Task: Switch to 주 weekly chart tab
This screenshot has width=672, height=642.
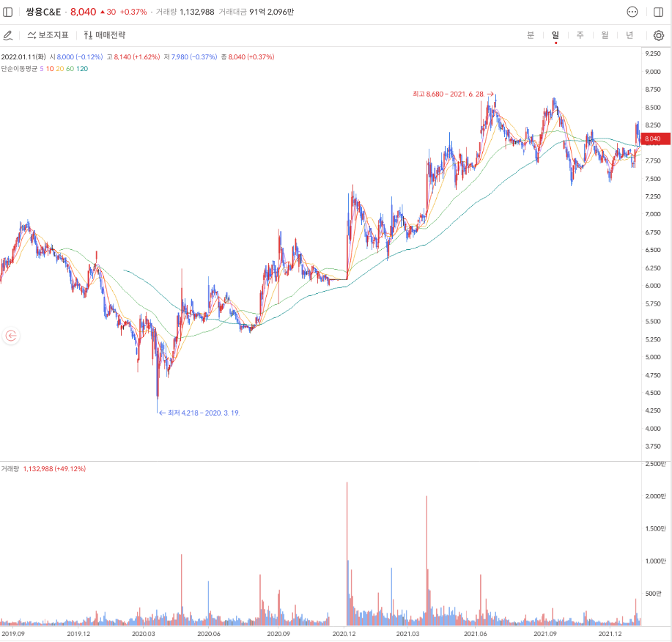Action: pos(580,35)
